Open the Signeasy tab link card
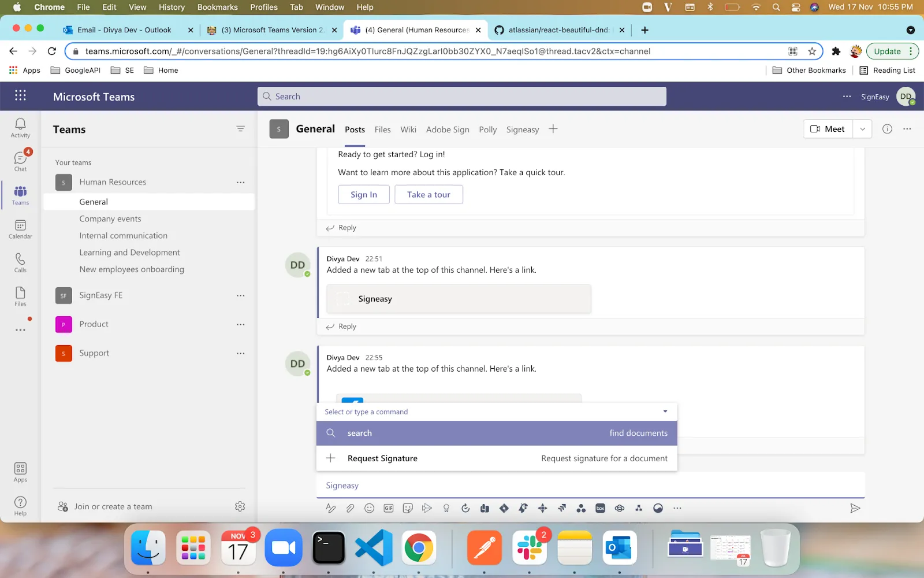924x578 pixels. tap(459, 299)
